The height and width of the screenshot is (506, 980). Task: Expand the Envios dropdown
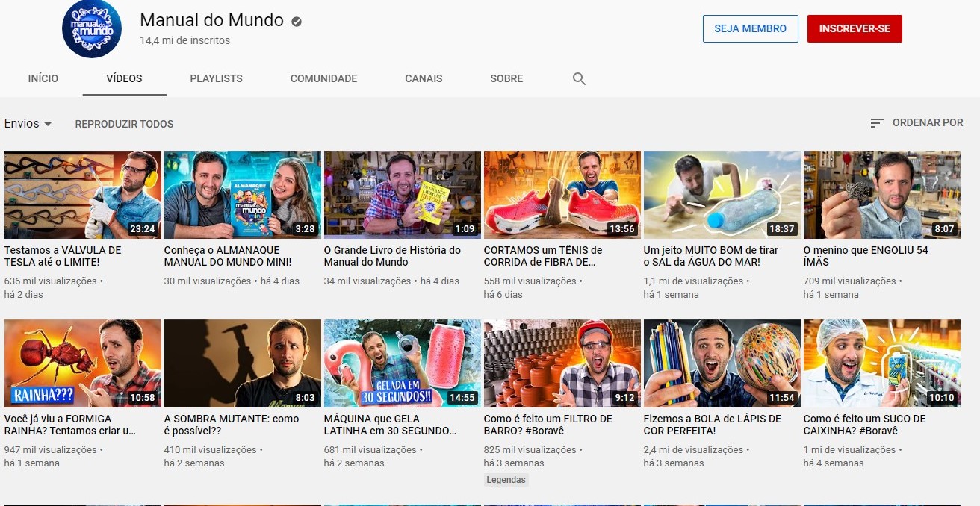(28, 124)
